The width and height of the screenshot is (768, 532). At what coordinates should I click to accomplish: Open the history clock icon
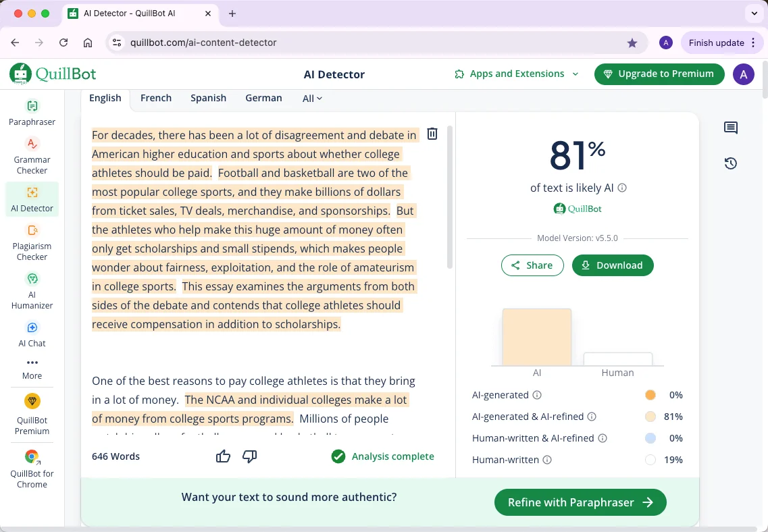[x=731, y=163]
